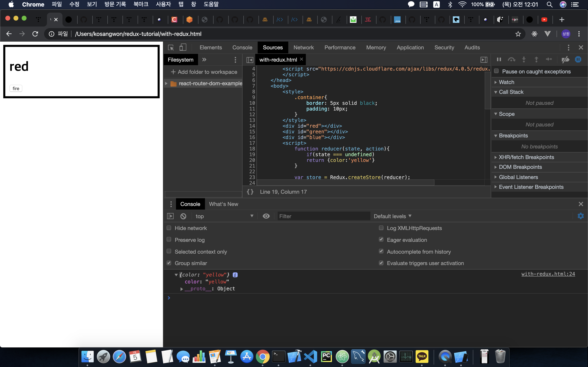Expand the Watch section
Screen dimensions: 588x367
tap(506, 82)
